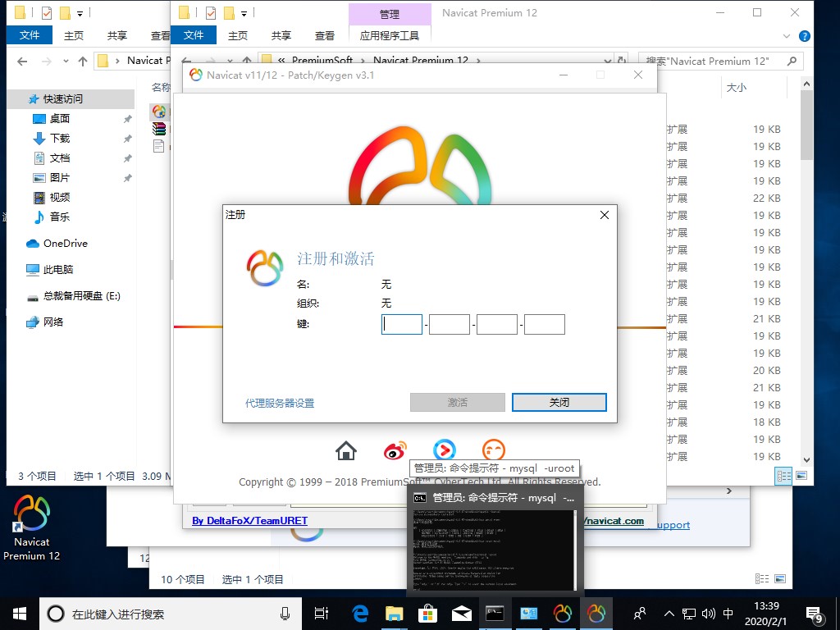Open the Weibo icon in the keygen window
Image resolution: width=840 pixels, height=630 pixels.
395,450
